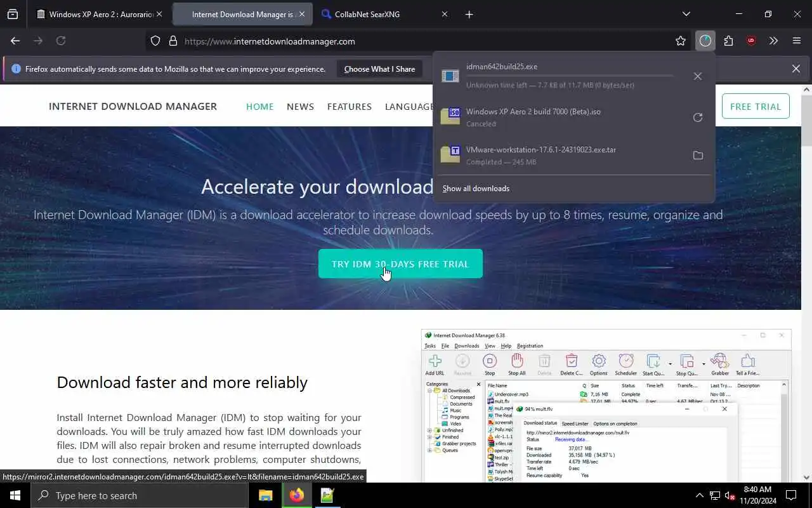Open tracking protection shield icon
The height and width of the screenshot is (508, 812).
(155, 41)
